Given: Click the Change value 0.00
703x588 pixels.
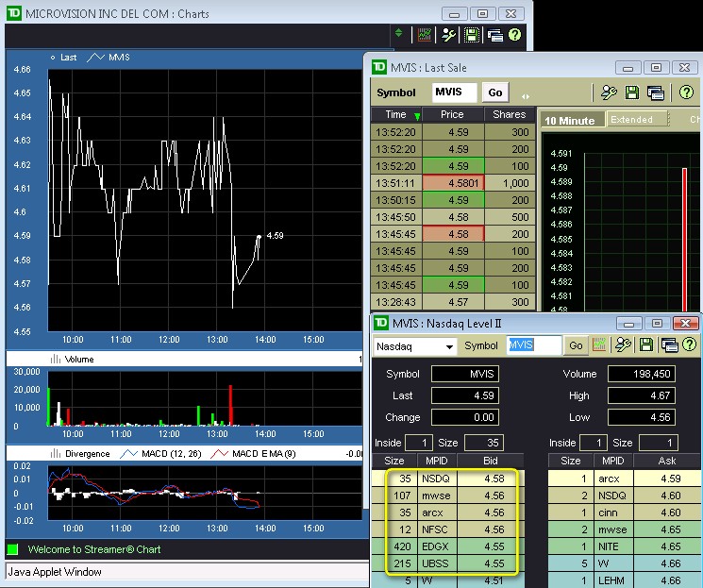Looking at the screenshot, I should pos(465,417).
